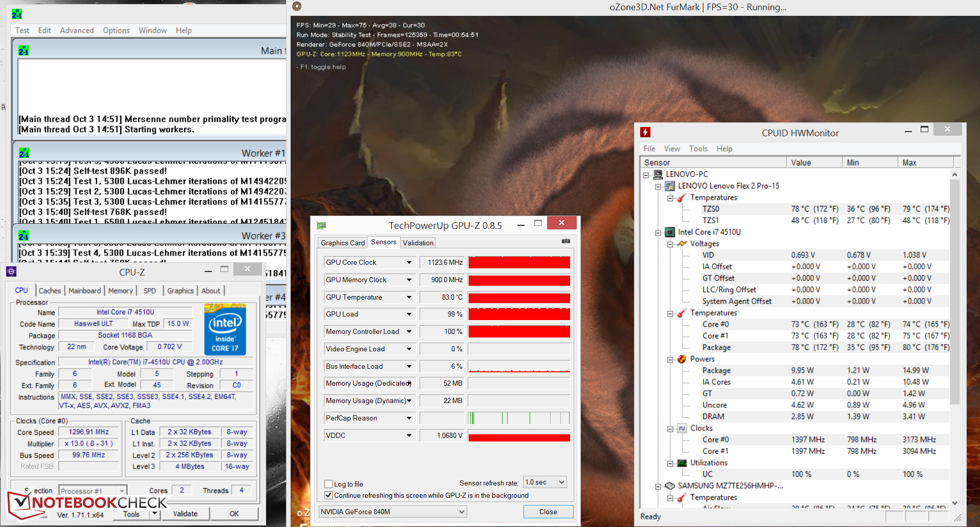Click the Lenovo Flex 2 Pro-15 mainboard icon

pos(670,185)
